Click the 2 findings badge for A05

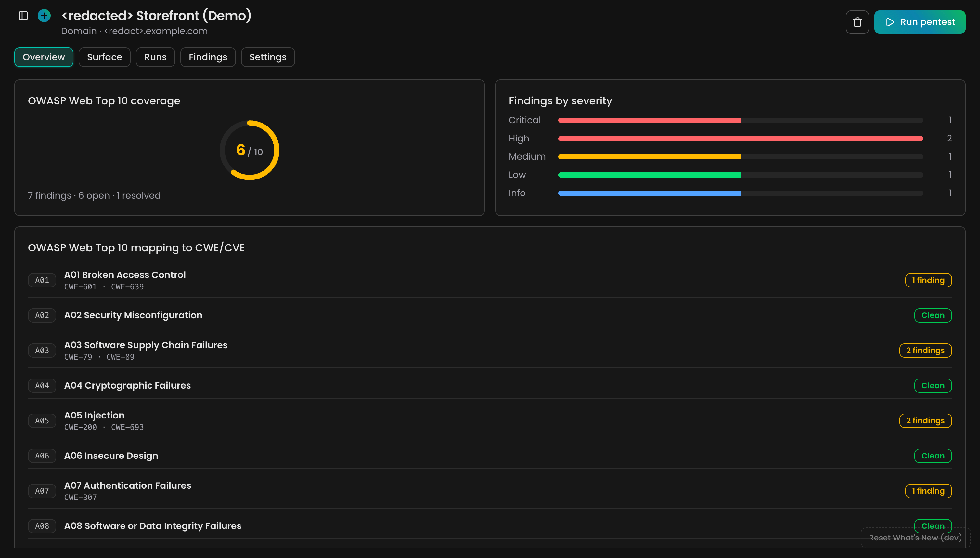(x=925, y=421)
